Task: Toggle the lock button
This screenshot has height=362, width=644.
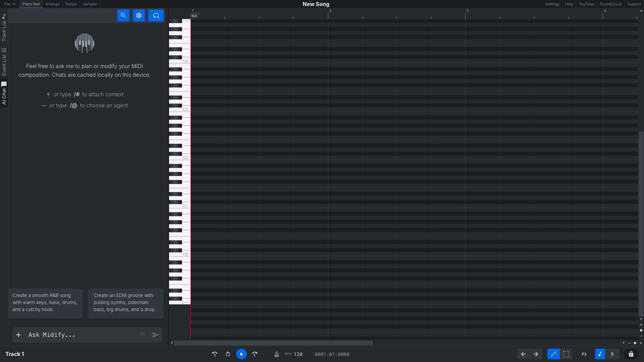Action: coord(631,354)
